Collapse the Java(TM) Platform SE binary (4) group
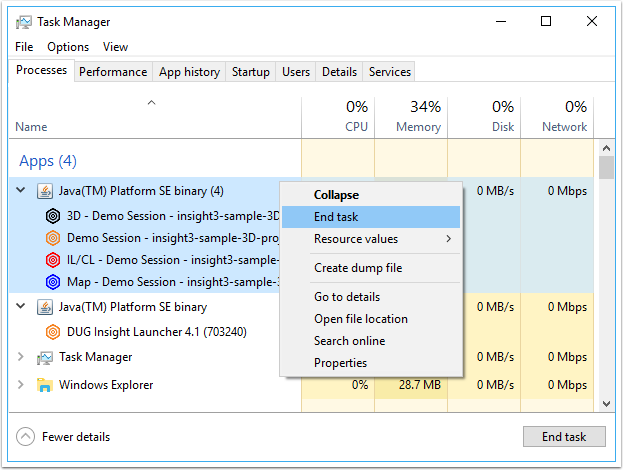Screen dimensions: 623x470 click(21, 190)
